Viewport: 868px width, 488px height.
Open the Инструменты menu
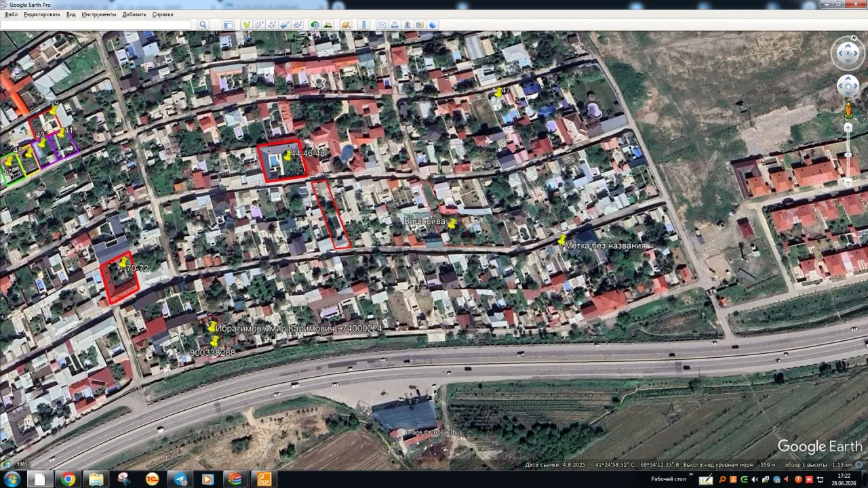99,14
